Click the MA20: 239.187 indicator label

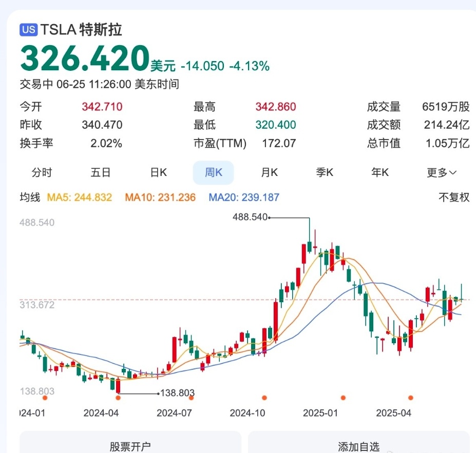pos(244,198)
